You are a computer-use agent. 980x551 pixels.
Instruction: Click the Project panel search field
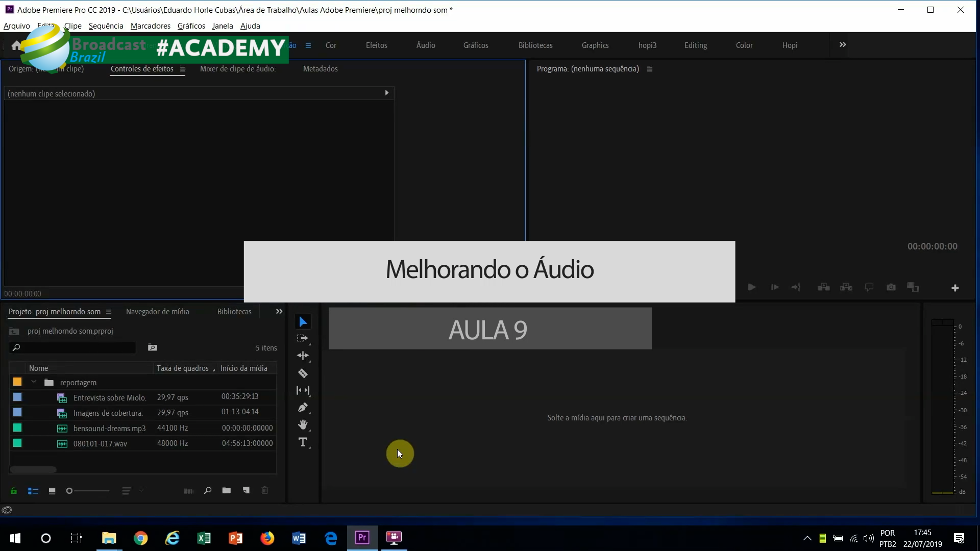click(77, 347)
